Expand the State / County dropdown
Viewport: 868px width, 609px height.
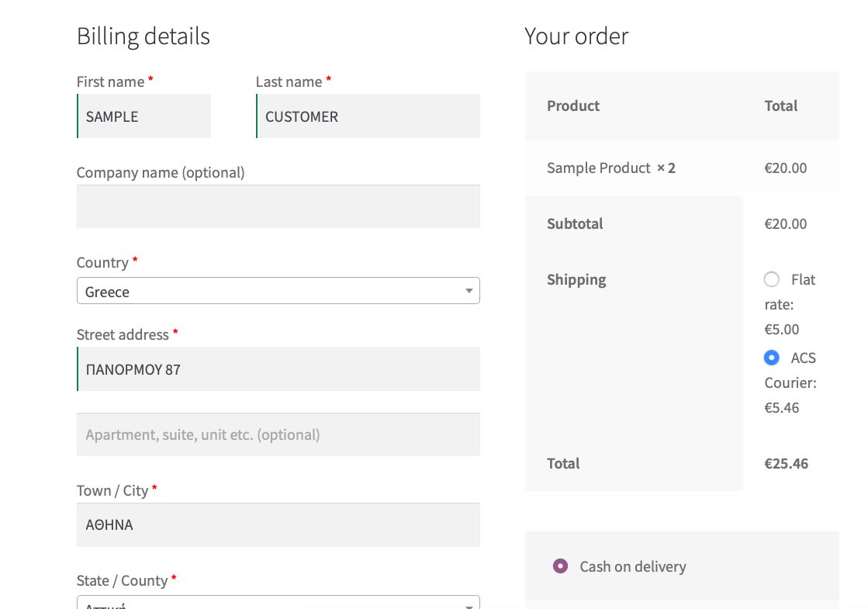tap(278, 604)
